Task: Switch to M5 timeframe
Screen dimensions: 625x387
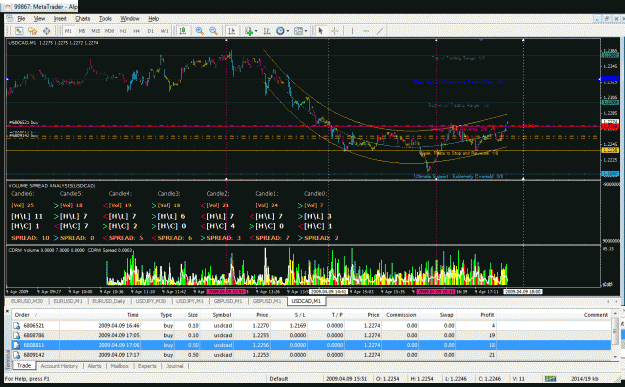Action: [x=82, y=31]
